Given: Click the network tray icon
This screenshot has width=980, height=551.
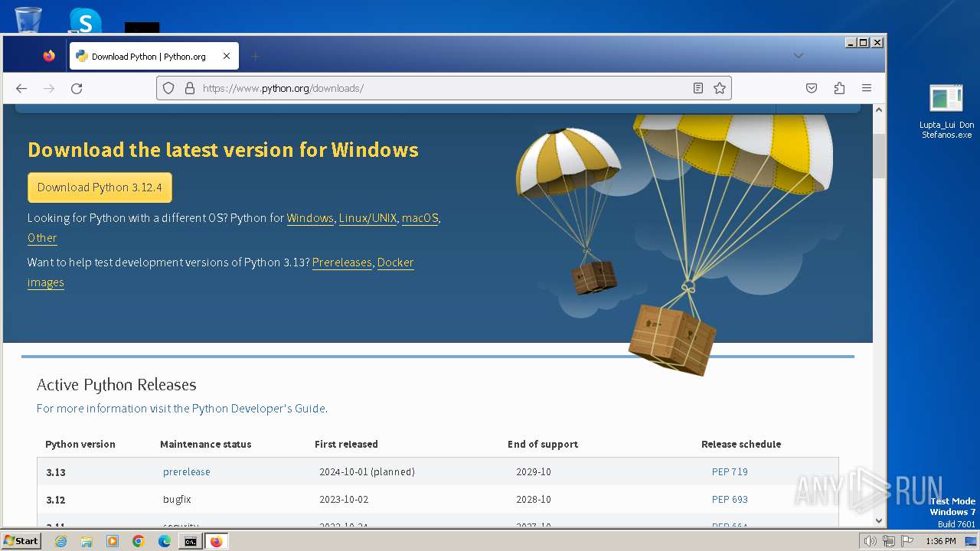Looking at the screenshot, I should 889,541.
